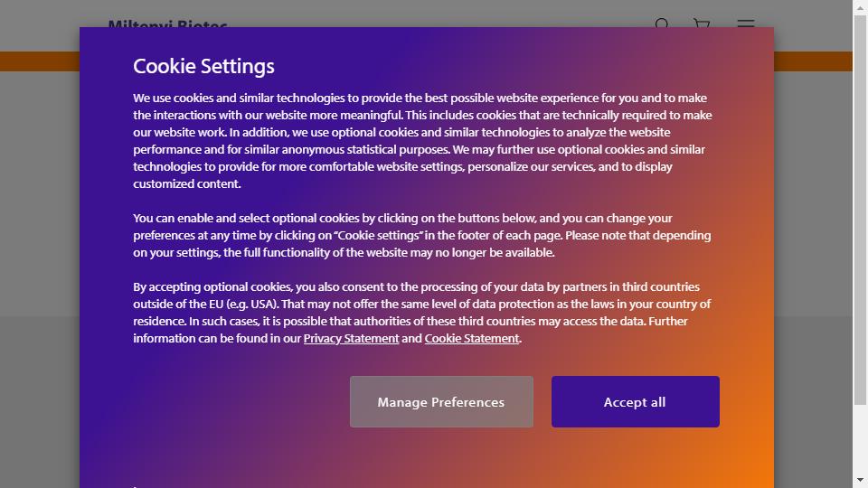Click the orange banner right of the dialog

813,61
